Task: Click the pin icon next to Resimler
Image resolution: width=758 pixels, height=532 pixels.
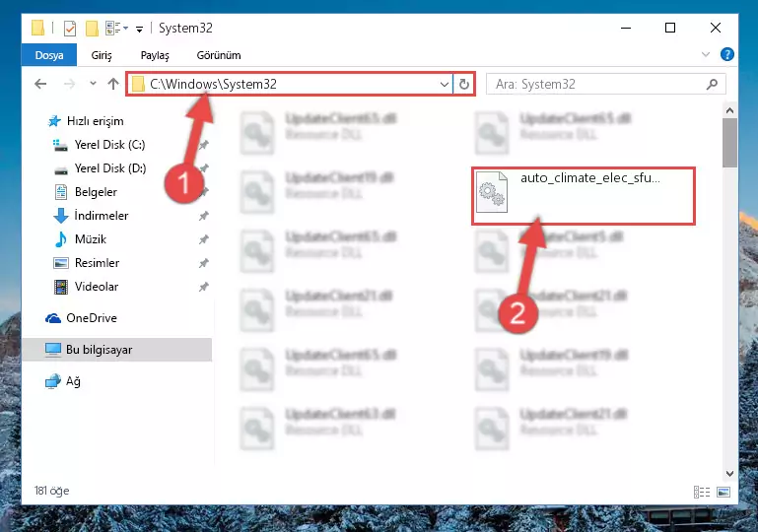Action: (x=203, y=263)
